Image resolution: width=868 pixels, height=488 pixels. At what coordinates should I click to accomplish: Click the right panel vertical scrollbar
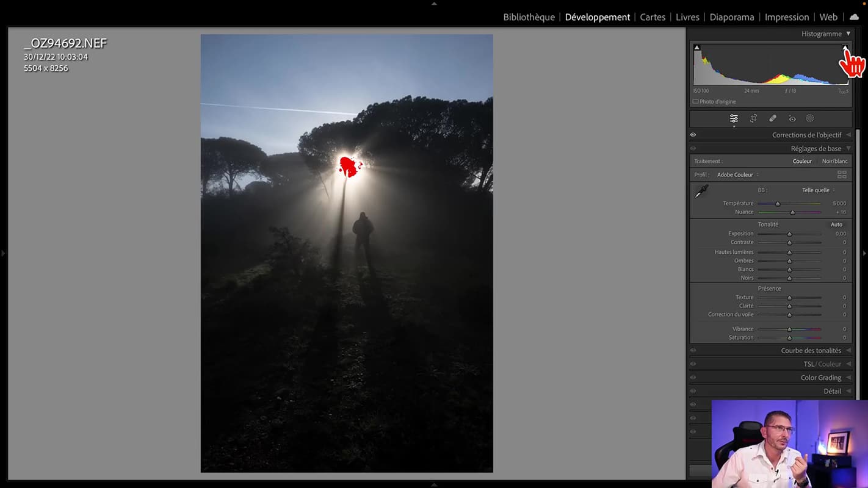(x=856, y=264)
